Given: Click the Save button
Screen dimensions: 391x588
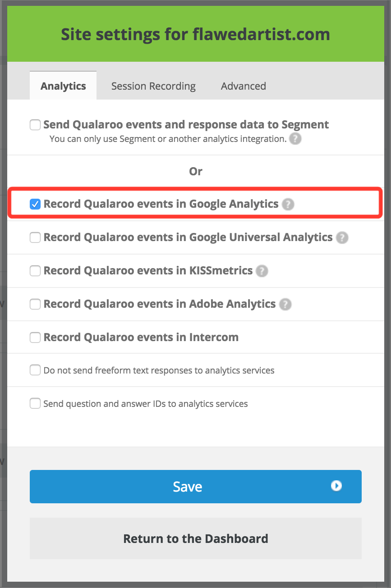Looking at the screenshot, I should 195,486.
